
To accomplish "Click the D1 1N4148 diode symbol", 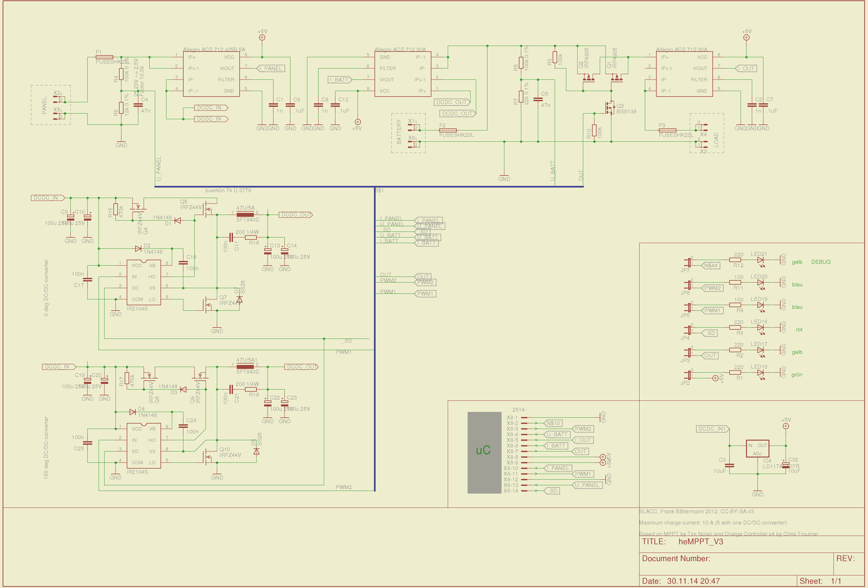I will tap(178, 220).
